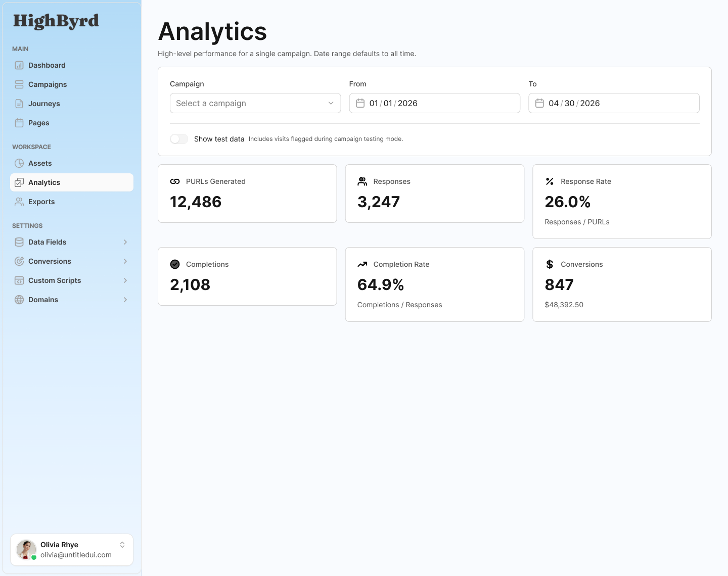Click the Domains globe icon
This screenshot has height=576, width=728.
[19, 300]
